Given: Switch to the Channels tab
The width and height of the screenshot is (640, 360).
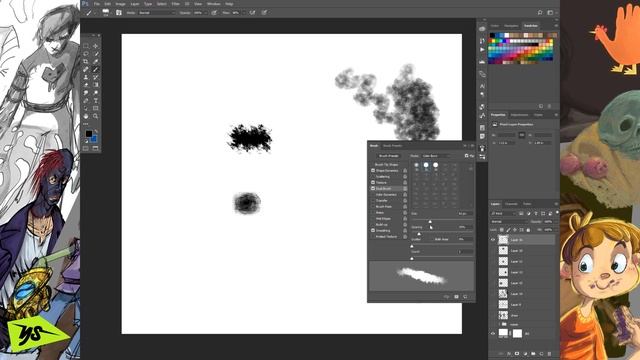Looking at the screenshot, I should pyautogui.click(x=511, y=204).
